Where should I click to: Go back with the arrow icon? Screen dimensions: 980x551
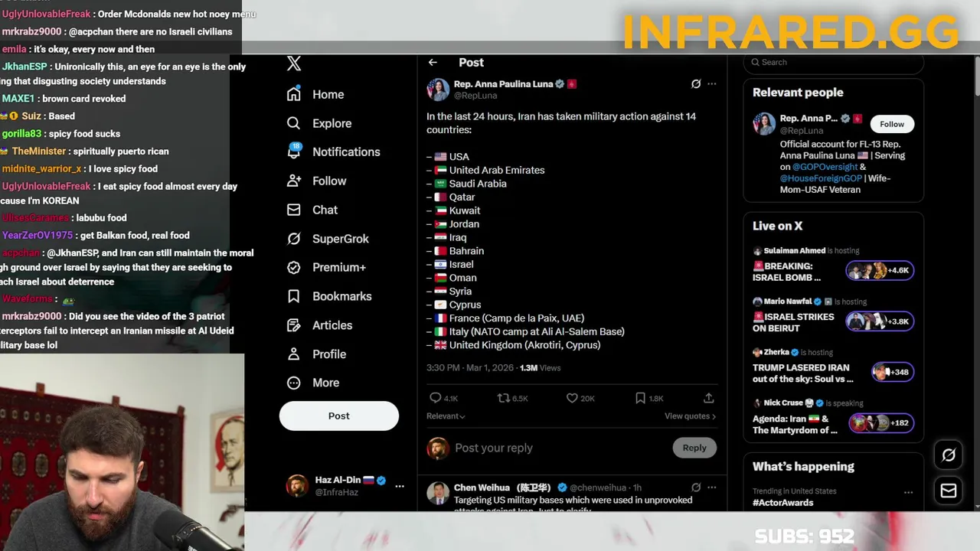coord(433,63)
